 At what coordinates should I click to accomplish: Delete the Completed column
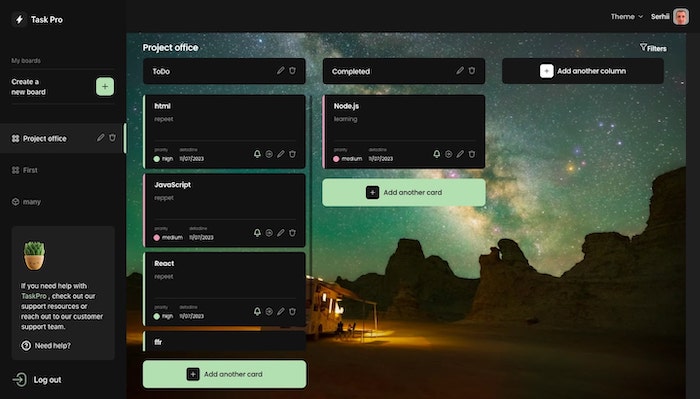(472, 71)
